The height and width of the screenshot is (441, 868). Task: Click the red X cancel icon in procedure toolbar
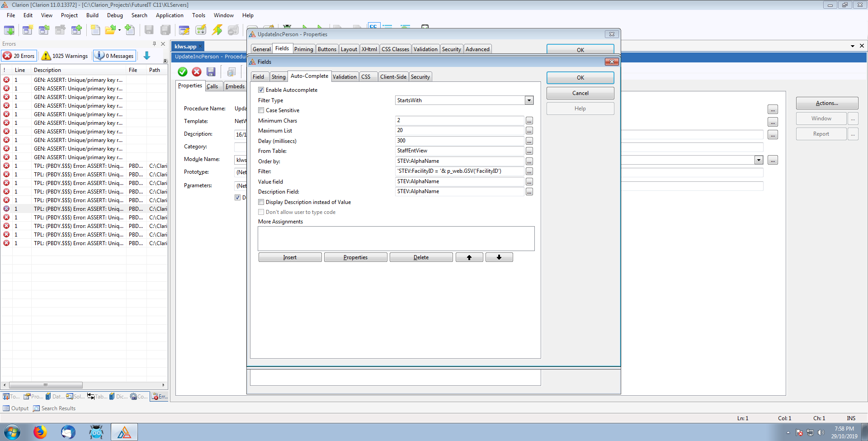click(197, 72)
